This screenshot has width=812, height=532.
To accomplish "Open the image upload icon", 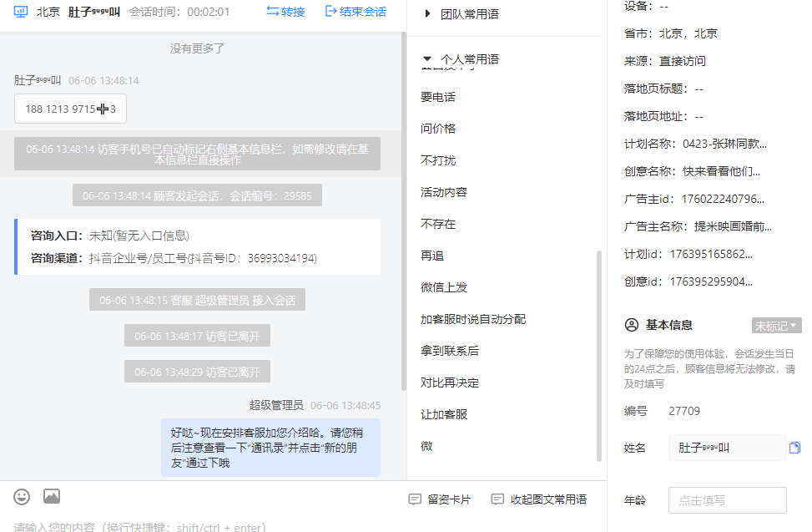I will tap(51, 496).
